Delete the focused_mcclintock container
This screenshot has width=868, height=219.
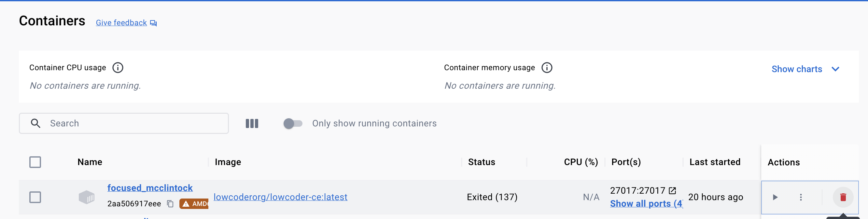pos(843,197)
